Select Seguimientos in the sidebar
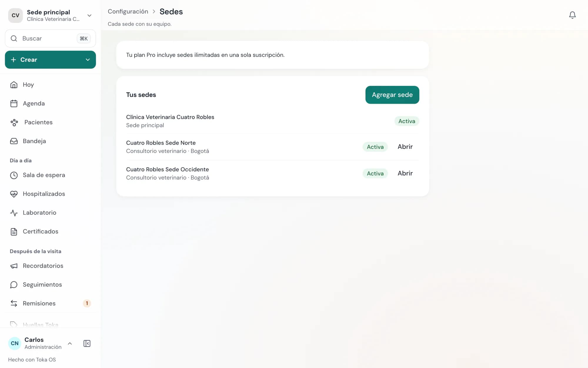The width and height of the screenshot is (588, 368). pos(51,285)
